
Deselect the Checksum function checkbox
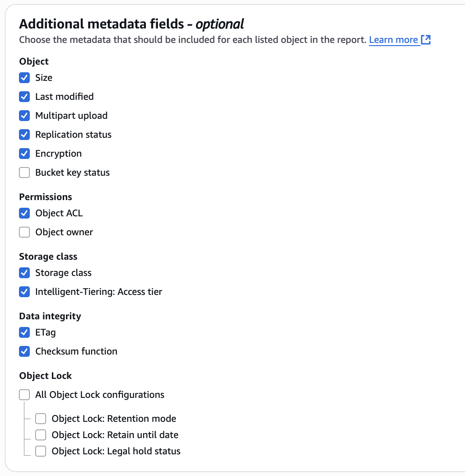[24, 351]
